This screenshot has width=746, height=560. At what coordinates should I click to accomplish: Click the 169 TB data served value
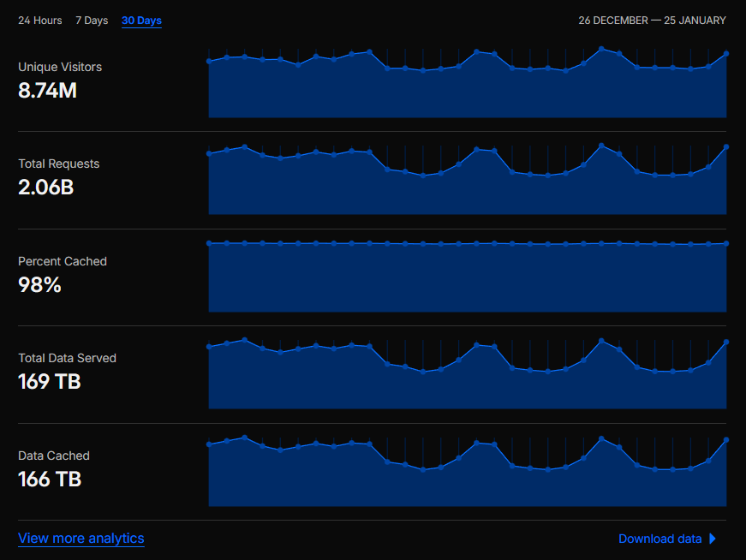click(x=50, y=382)
